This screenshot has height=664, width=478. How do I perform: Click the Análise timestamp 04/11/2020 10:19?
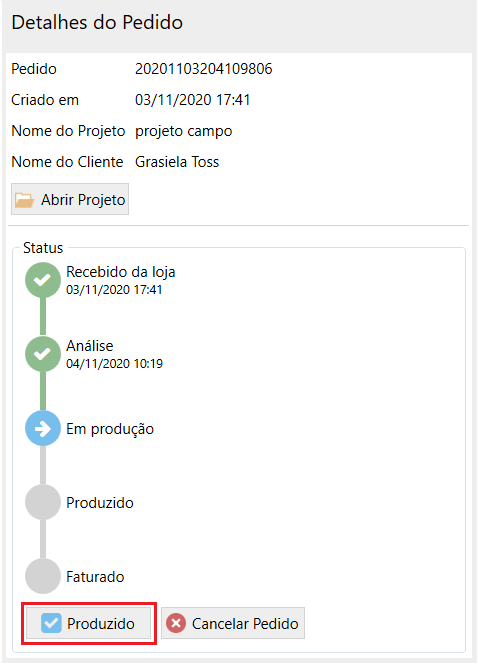click(114, 364)
